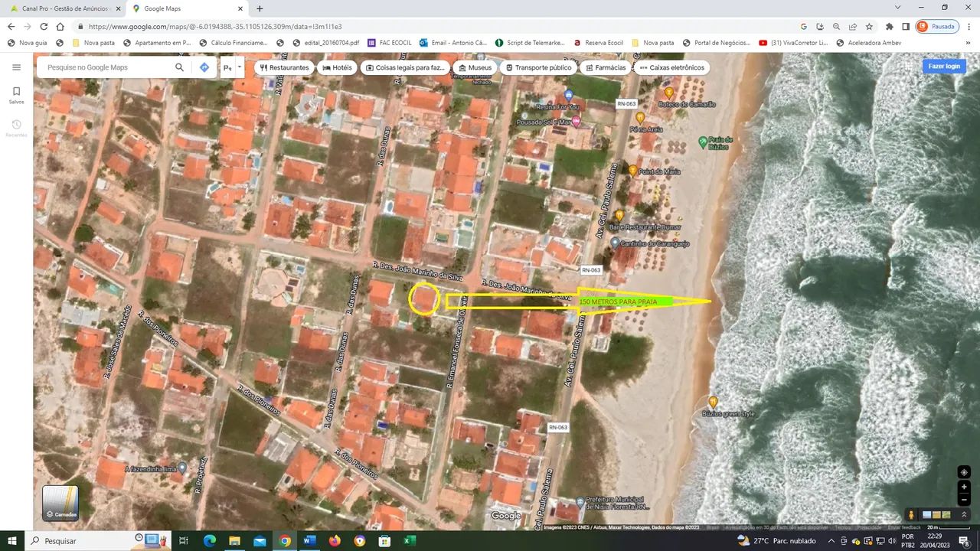Open Chrome page zoom magnifier icon
980x551 pixels.
coord(836,26)
